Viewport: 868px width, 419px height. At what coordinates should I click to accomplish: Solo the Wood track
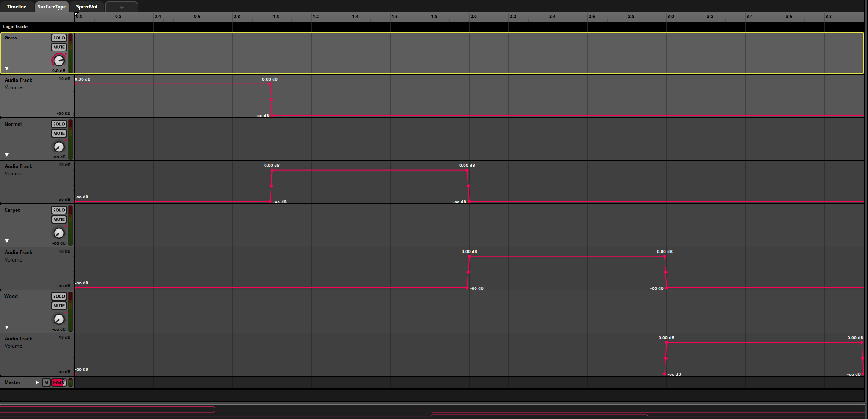tap(59, 296)
